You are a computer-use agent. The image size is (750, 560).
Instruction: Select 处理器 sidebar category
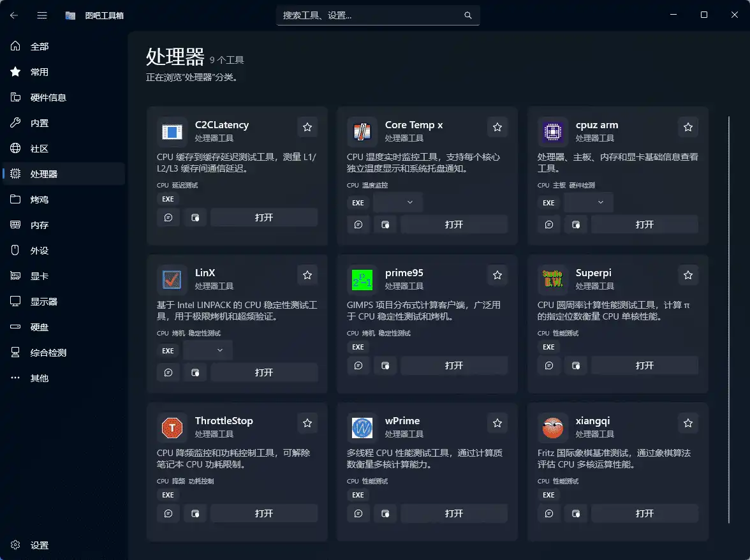[x=64, y=174]
